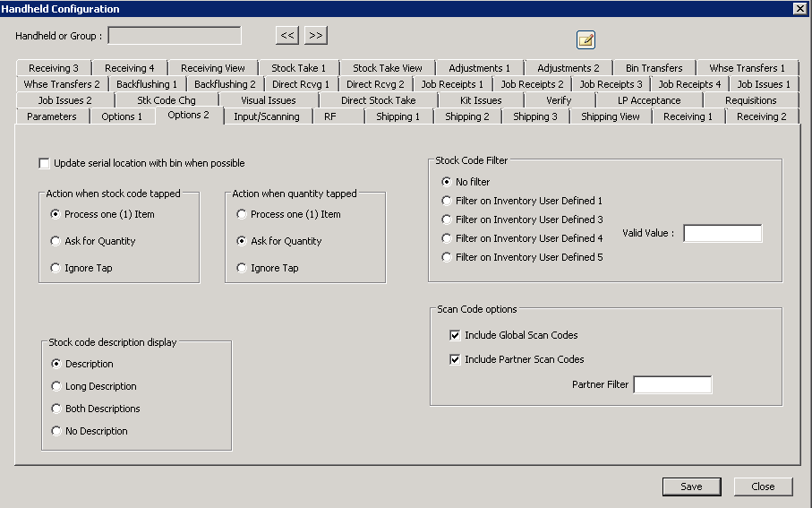Image resolution: width=812 pixels, height=508 pixels.
Task: Enable update serial location with bin checkbox
Action: coord(44,164)
